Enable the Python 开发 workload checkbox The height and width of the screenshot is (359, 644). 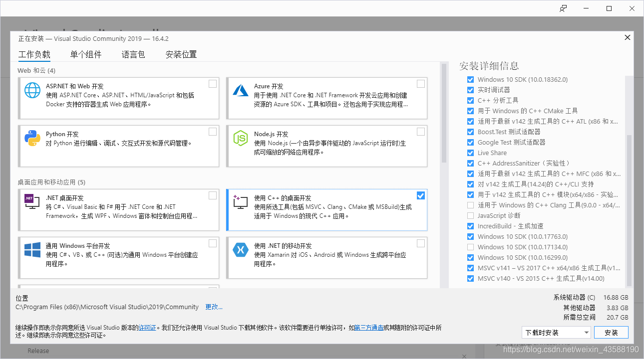213,132
